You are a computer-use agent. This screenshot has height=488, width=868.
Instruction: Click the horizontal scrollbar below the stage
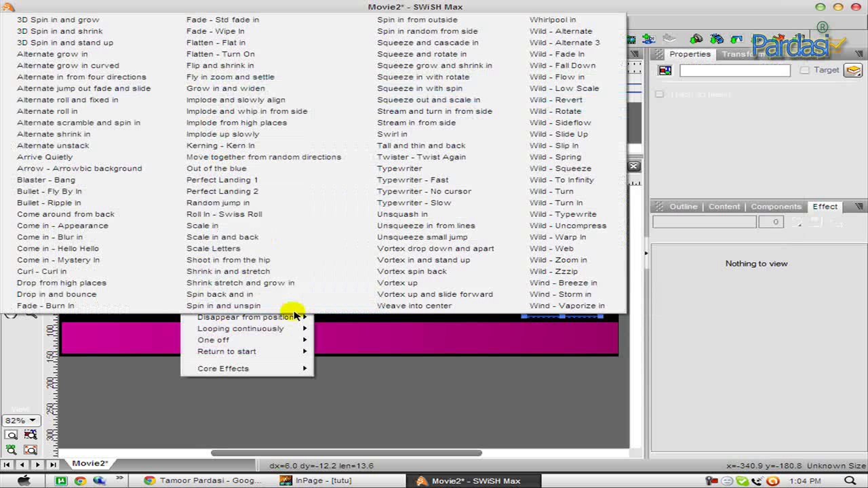click(347, 453)
